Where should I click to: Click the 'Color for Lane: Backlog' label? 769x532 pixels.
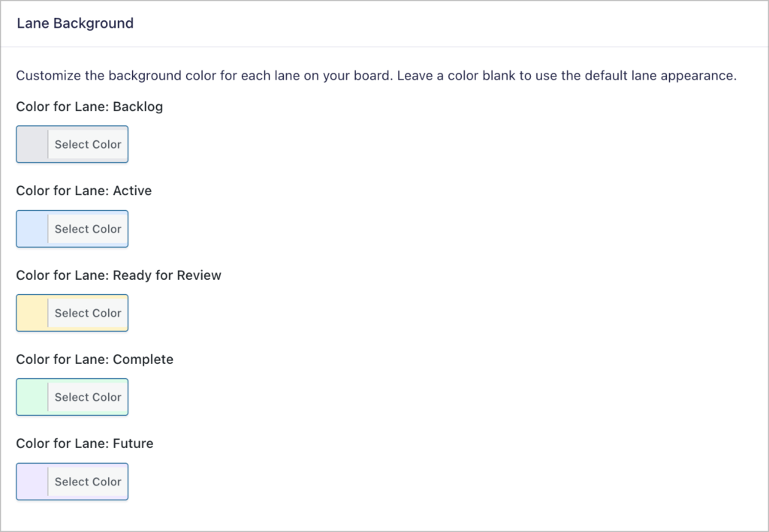[x=89, y=107]
